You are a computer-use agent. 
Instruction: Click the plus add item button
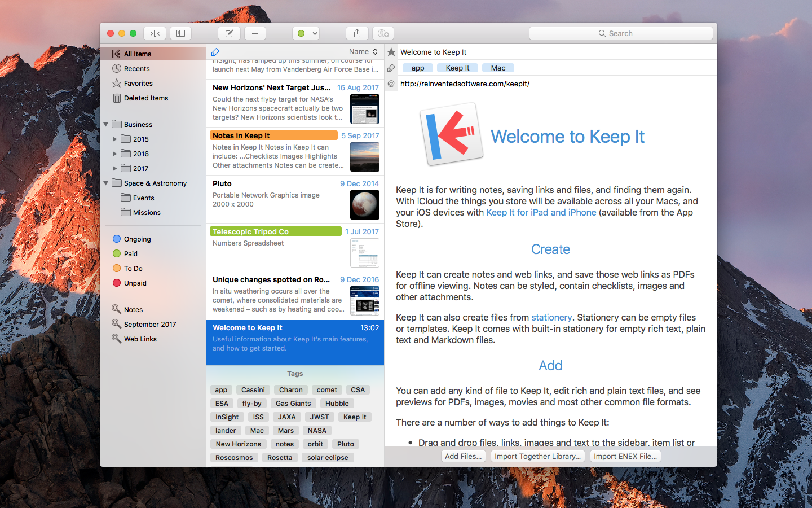255,33
